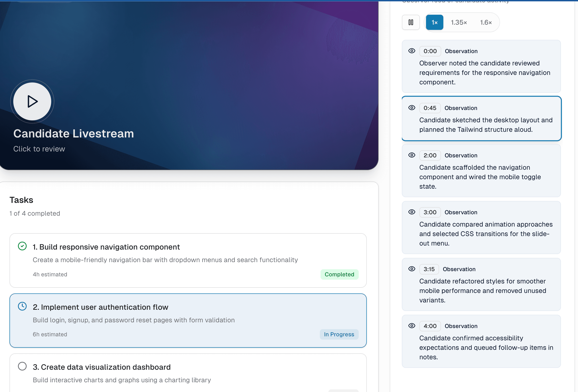Open the Implement user authentication flow task
Screen dimensions: 578x392
[x=101, y=307]
